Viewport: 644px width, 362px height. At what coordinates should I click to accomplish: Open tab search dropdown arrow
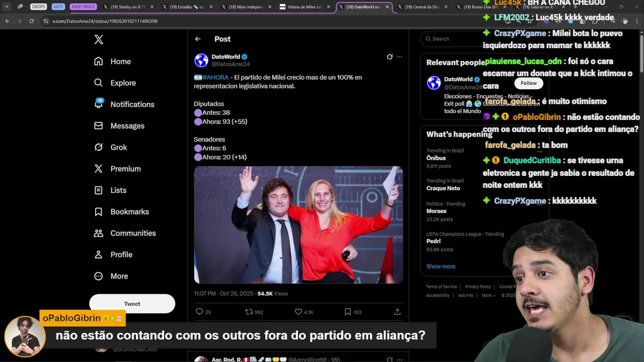click(7, 7)
